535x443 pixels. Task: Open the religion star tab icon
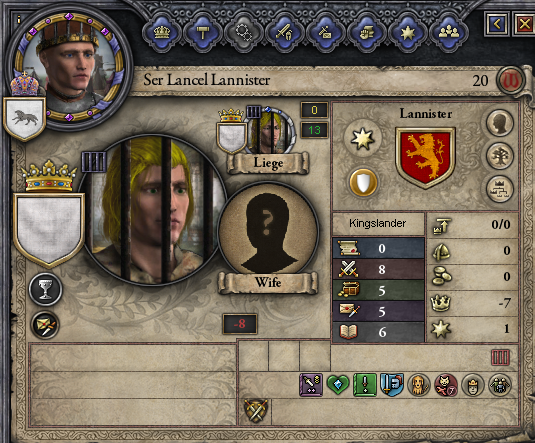tap(407, 33)
